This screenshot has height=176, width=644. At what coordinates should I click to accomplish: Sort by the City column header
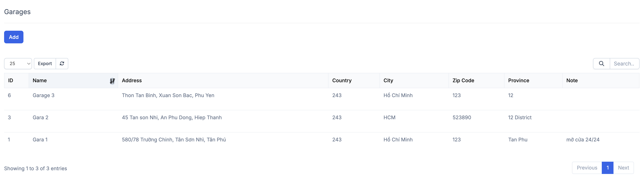click(388, 81)
